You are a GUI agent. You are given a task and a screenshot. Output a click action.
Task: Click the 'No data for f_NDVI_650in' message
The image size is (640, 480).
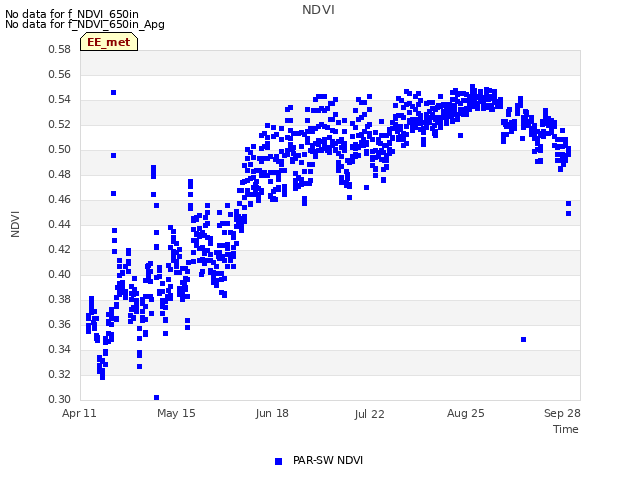pyautogui.click(x=72, y=14)
